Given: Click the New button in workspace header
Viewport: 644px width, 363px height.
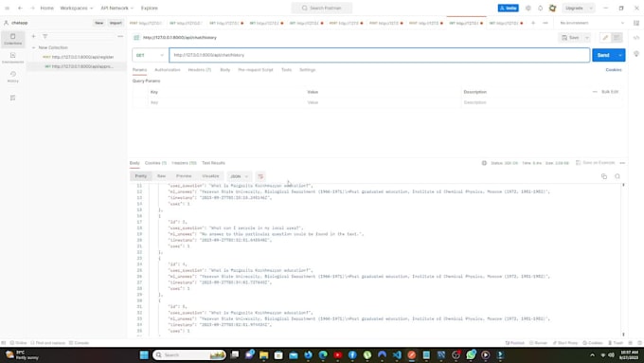Looking at the screenshot, I should click(99, 23).
